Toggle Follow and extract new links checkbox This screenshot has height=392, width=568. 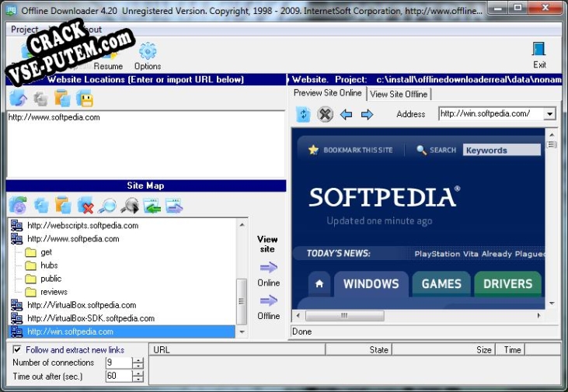click(17, 349)
